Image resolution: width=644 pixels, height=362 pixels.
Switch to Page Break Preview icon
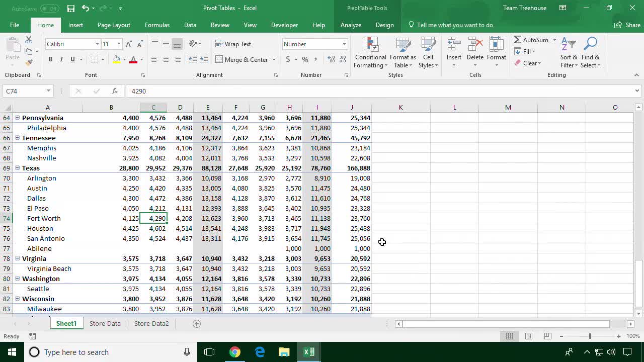[548, 336]
